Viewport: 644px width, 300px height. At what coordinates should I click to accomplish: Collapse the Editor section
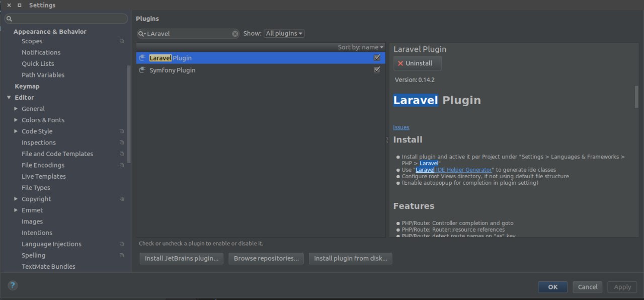[9, 98]
